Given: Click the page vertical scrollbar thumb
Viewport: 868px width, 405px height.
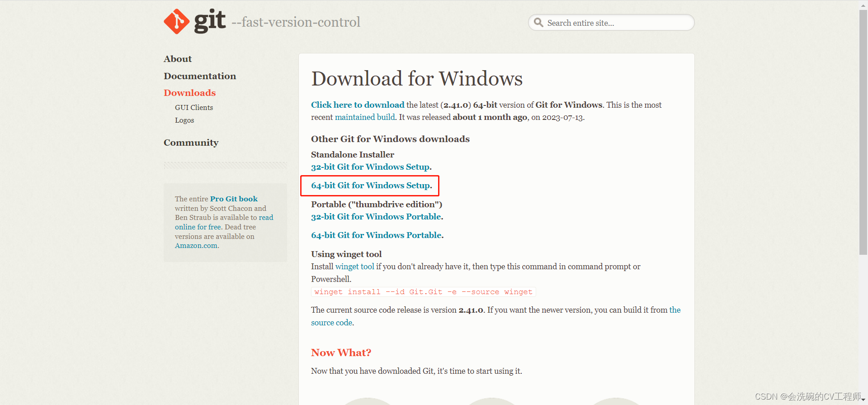Looking at the screenshot, I should 863,131.
